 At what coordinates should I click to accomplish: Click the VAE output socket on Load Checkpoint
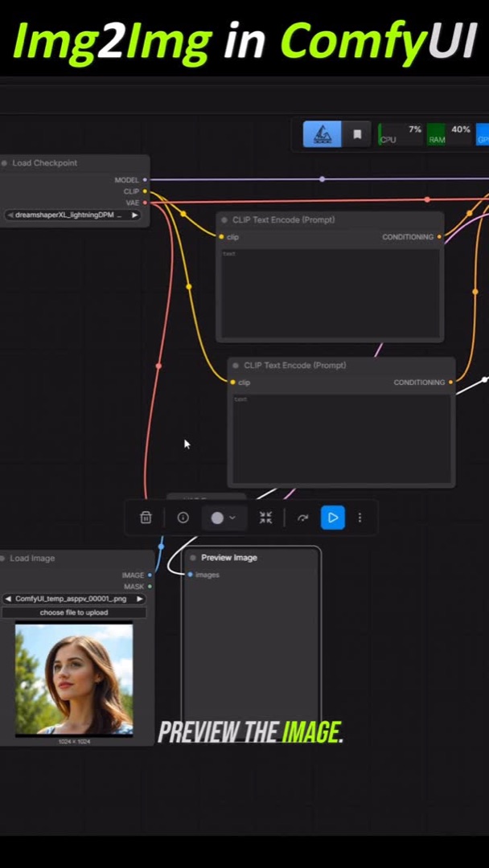(145, 203)
